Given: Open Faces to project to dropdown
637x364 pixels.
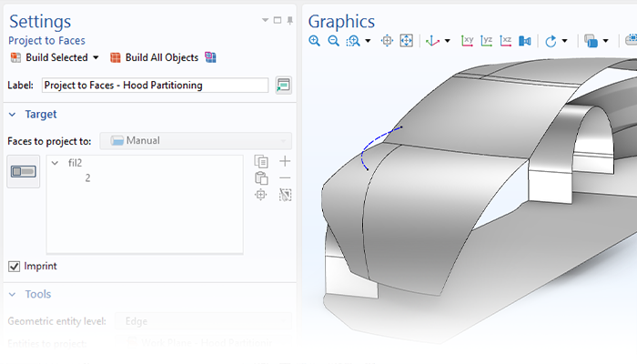Looking at the screenshot, I should coord(196,140).
